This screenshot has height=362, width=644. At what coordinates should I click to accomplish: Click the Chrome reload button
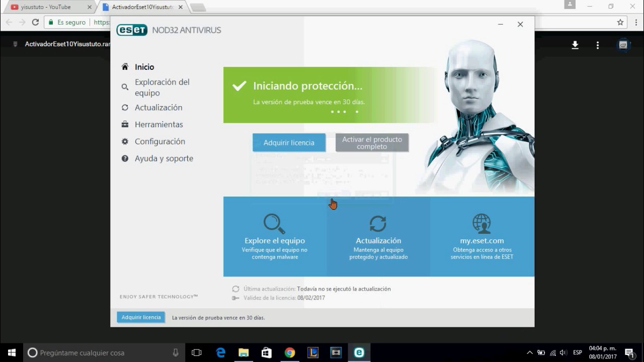tap(35, 22)
